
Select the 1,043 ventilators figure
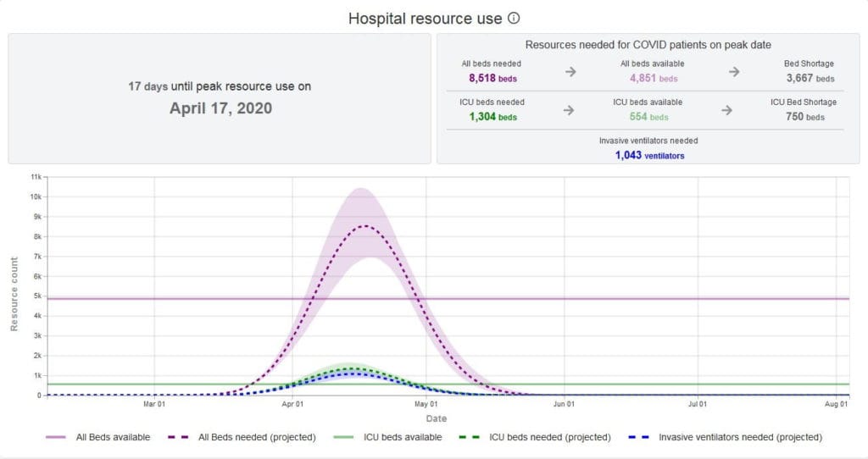649,155
